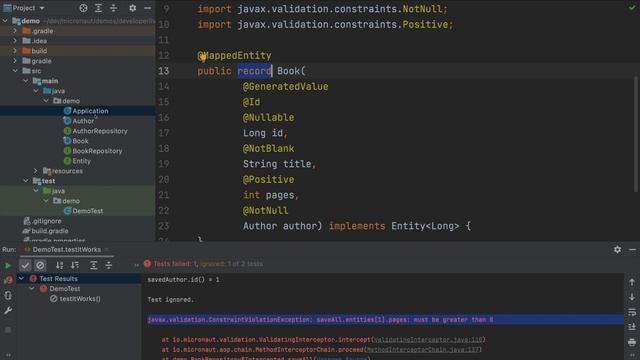Click the ConstraintViolationException console line
640x360 pixels.
pyautogui.click(x=320, y=320)
